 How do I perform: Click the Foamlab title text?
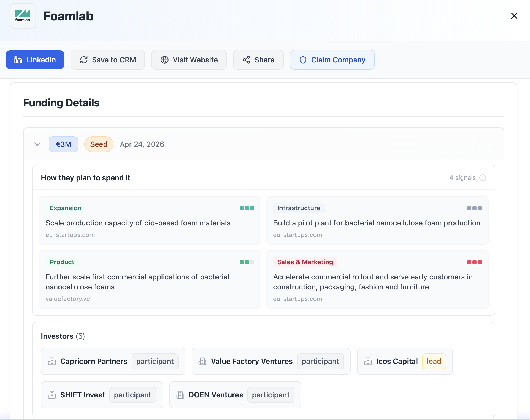click(x=68, y=16)
